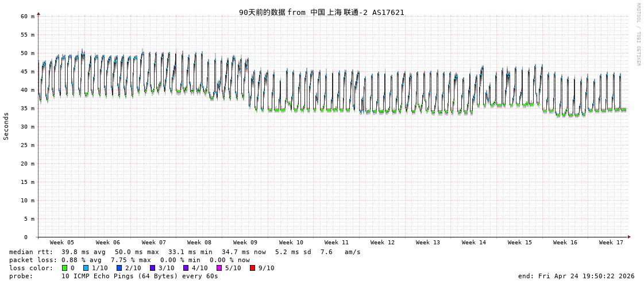
Task: Click the end timestamp Fri Apr 24 text
Action: [576, 276]
